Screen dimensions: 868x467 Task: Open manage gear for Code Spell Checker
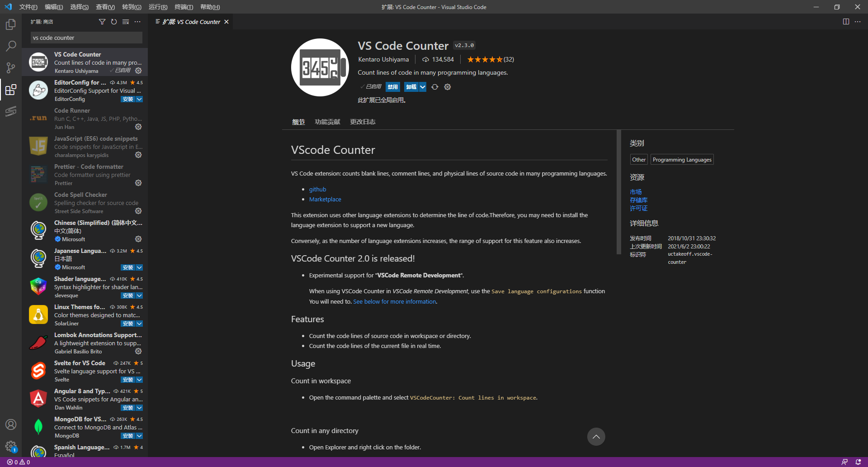(x=138, y=211)
